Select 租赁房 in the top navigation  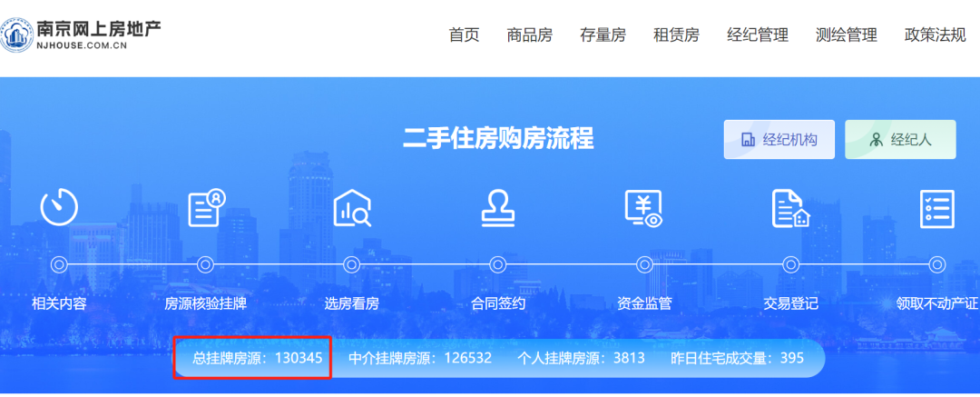676,35
